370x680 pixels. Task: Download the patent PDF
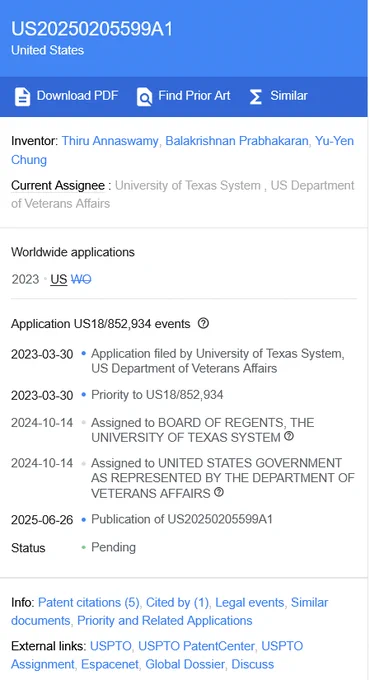(66, 97)
